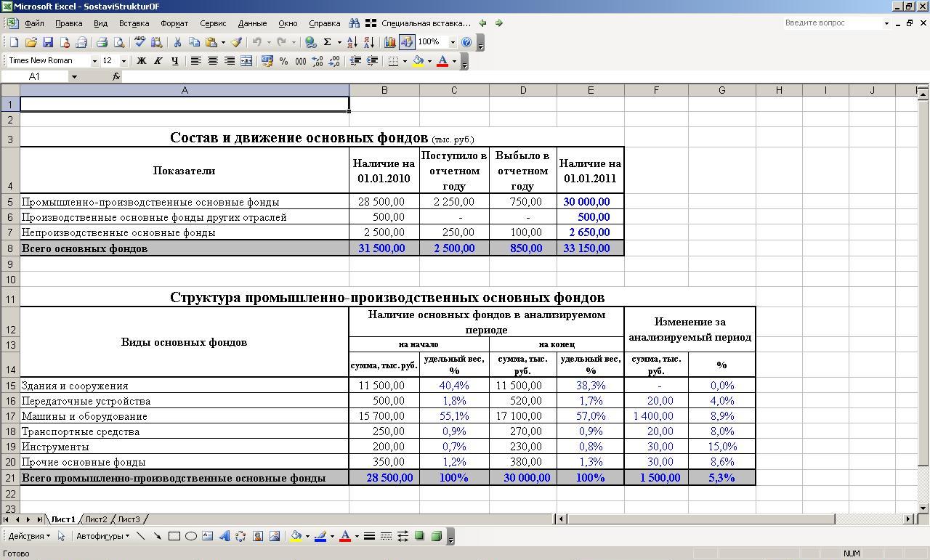Open the Формат menu
The width and height of the screenshot is (930, 560).
(x=174, y=23)
